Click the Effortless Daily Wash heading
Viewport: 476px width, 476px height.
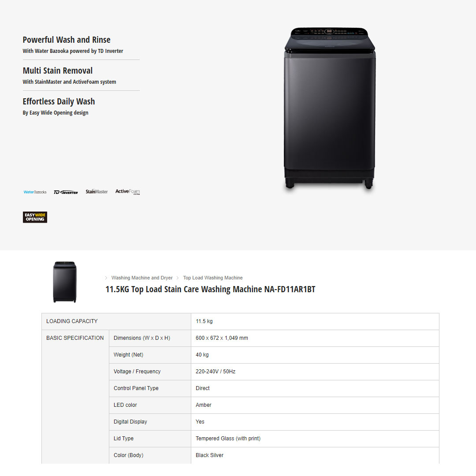coord(59,102)
